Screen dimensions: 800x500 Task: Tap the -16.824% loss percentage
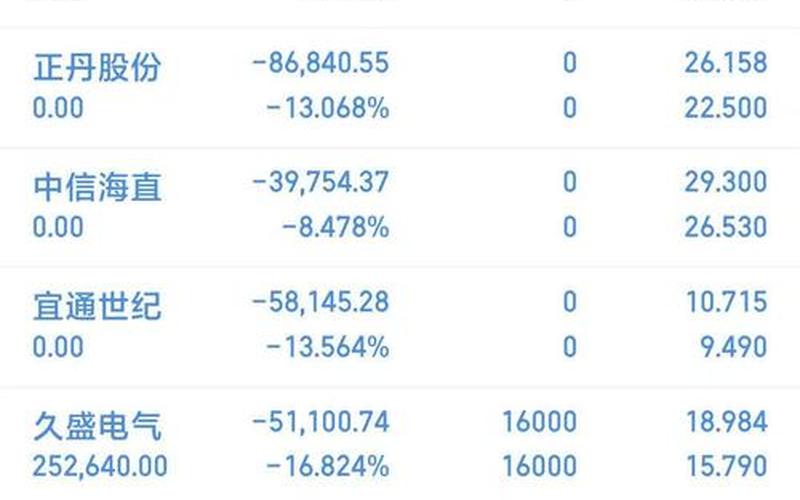[x=327, y=466]
